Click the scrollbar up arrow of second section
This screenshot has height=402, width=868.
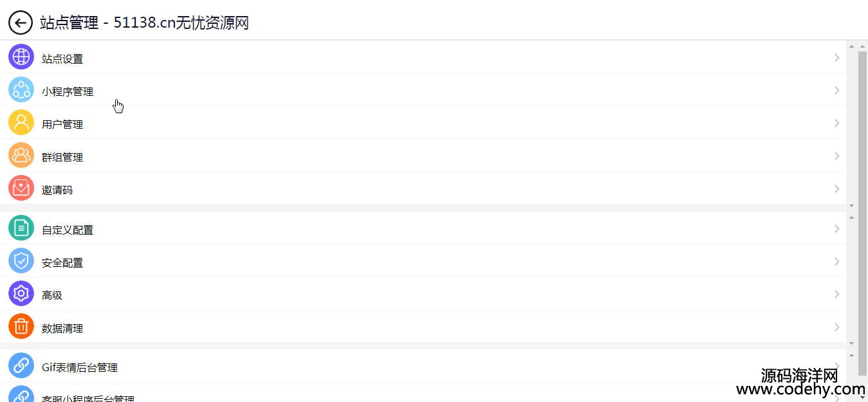[x=851, y=217]
